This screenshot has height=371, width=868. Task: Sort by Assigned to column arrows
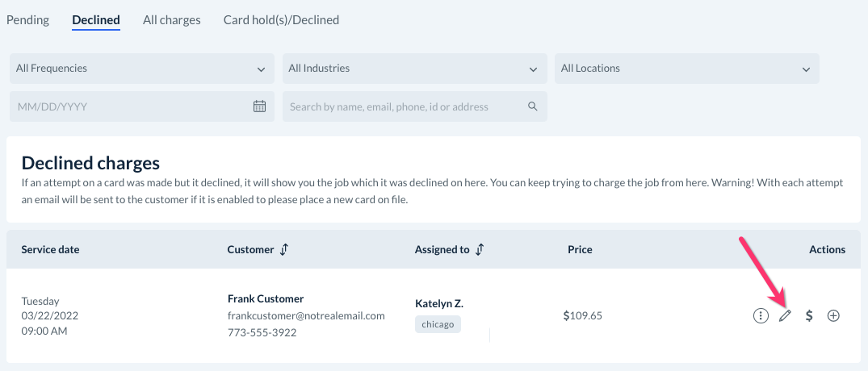pyautogui.click(x=480, y=250)
